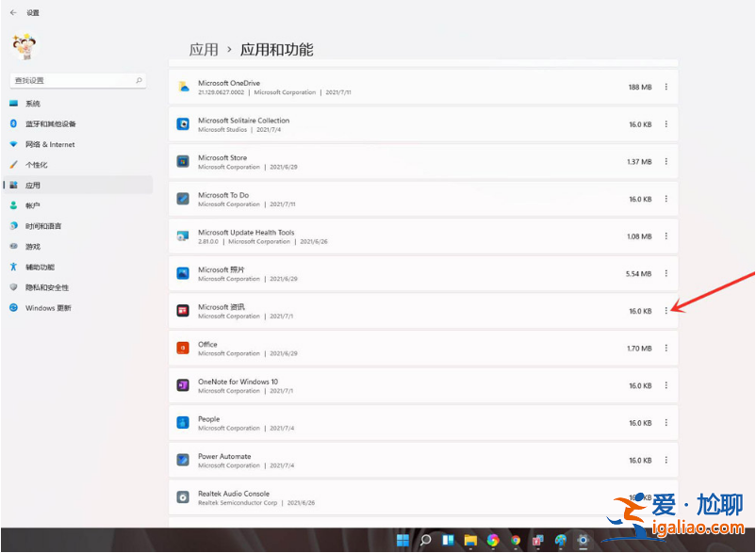Open 隐私和安全性 settings category

click(x=47, y=287)
